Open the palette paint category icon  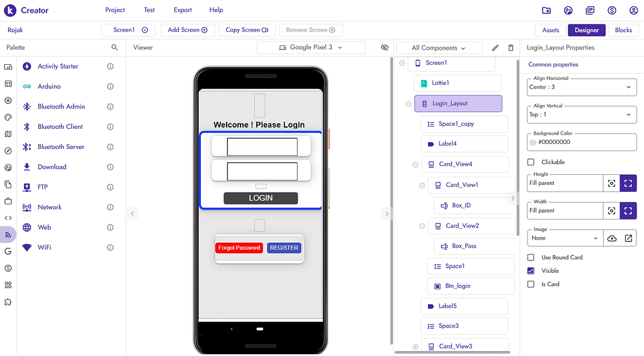[x=8, y=117]
